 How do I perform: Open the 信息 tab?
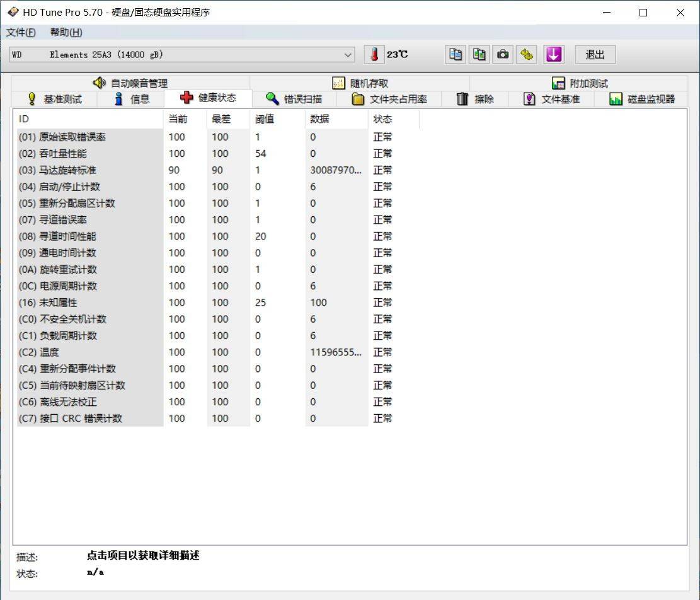click(x=131, y=98)
